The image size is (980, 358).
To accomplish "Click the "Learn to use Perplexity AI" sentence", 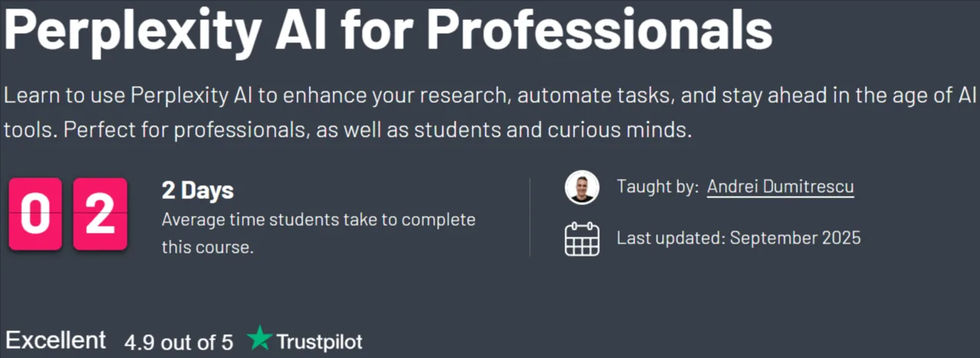I will [x=490, y=97].
